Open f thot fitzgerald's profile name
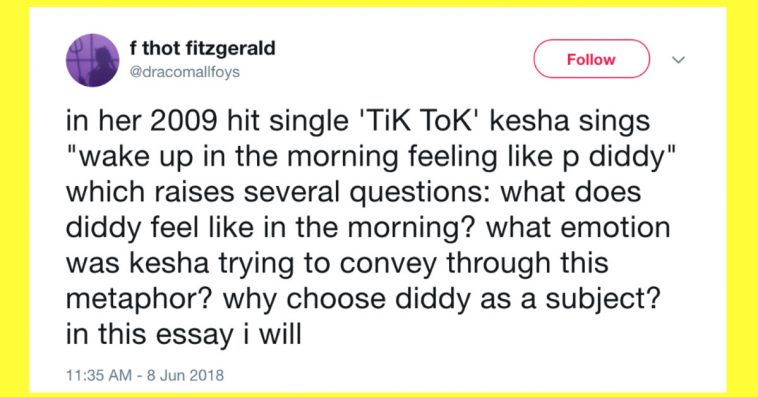This screenshot has height=397, width=758. (202, 48)
